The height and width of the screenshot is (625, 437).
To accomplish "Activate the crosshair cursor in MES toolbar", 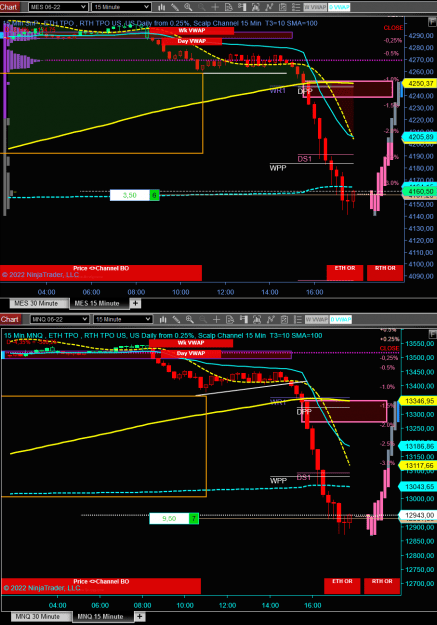I will [215, 7].
